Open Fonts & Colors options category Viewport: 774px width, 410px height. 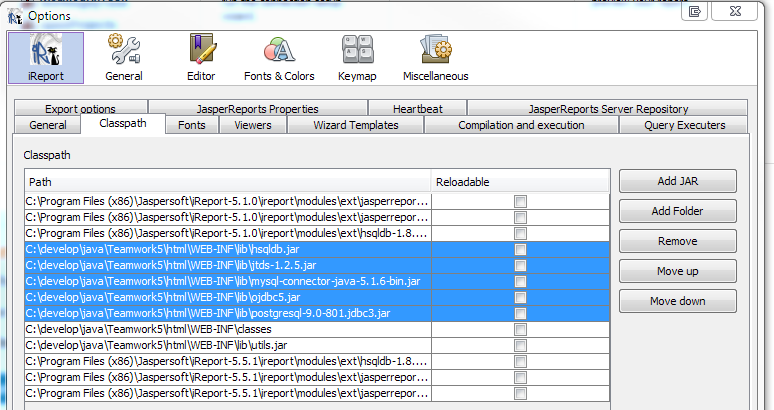coord(279,57)
